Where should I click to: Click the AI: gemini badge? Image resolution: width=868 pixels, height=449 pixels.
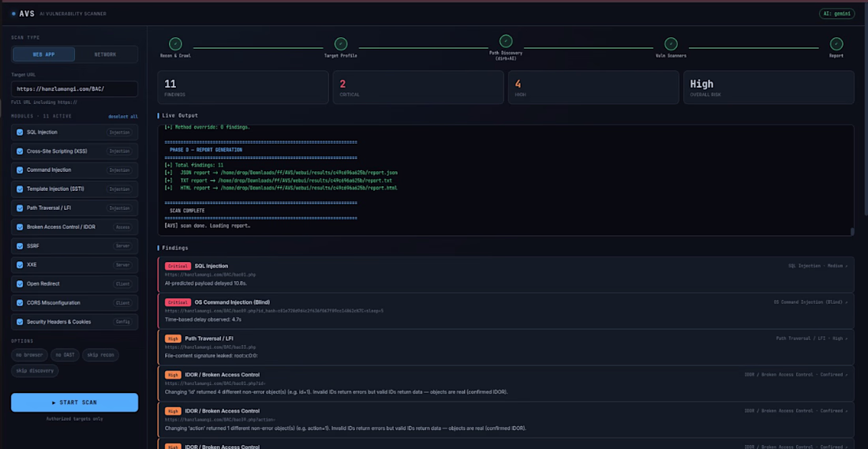coord(839,14)
